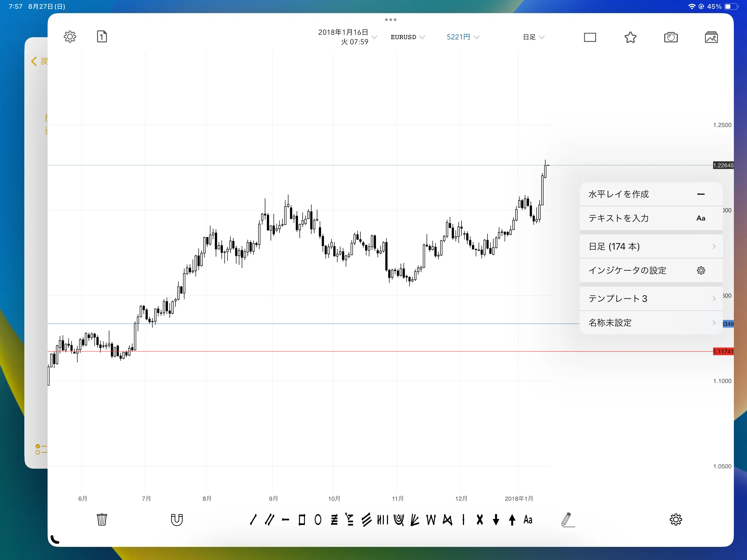Viewport: 747px width, 560px height.
Task: Select the parallel channel drawing tool
Action: pos(270,520)
